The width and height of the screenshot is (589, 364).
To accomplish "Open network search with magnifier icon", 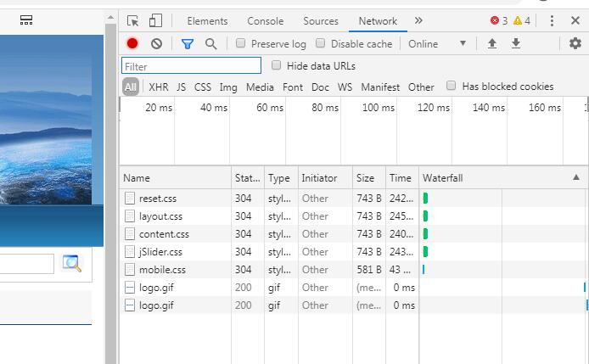I will click(210, 44).
